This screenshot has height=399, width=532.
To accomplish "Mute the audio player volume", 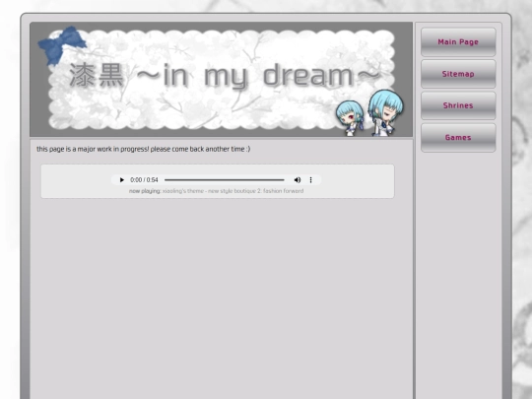I will (298, 180).
